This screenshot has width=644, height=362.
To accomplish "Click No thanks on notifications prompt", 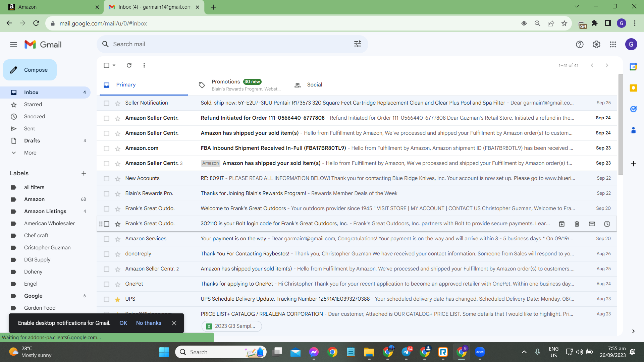I will (x=149, y=323).
